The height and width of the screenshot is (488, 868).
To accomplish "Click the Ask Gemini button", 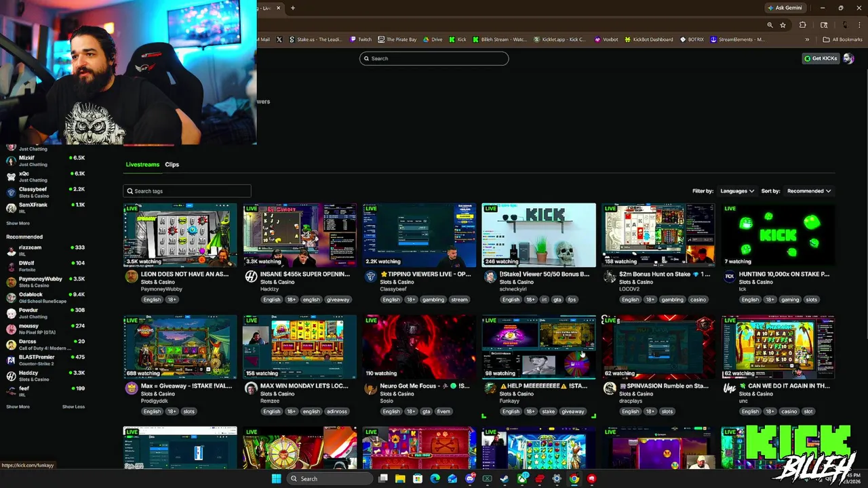I will pos(785,8).
